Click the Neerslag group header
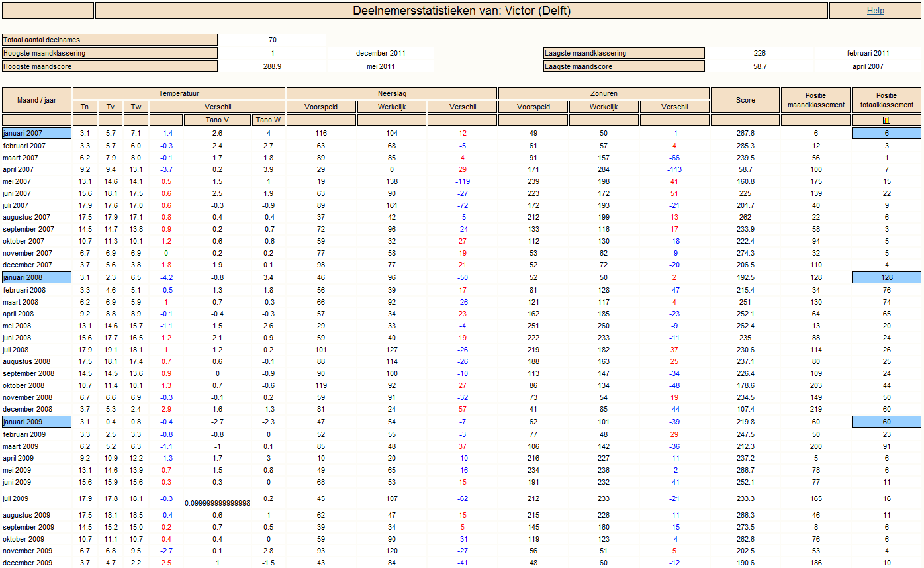 click(x=391, y=93)
